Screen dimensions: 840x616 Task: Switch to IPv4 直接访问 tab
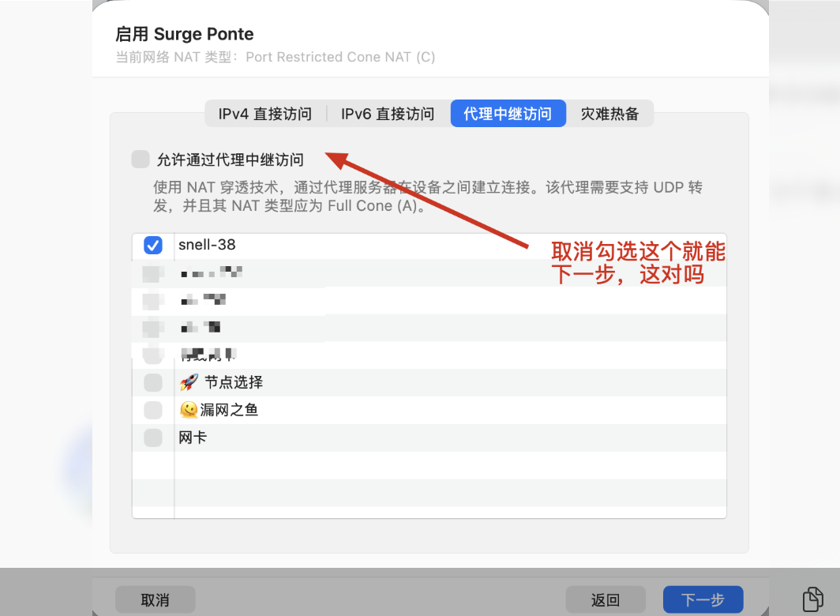coord(265,114)
